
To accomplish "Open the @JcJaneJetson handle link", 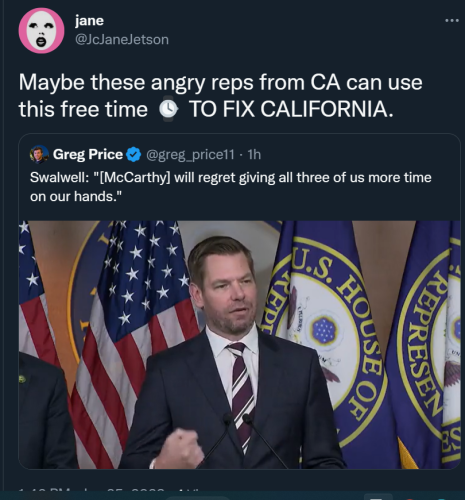I will 122,40.
